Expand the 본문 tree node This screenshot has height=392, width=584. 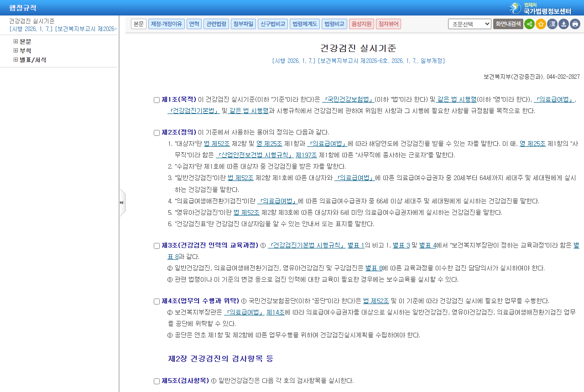[16, 41]
